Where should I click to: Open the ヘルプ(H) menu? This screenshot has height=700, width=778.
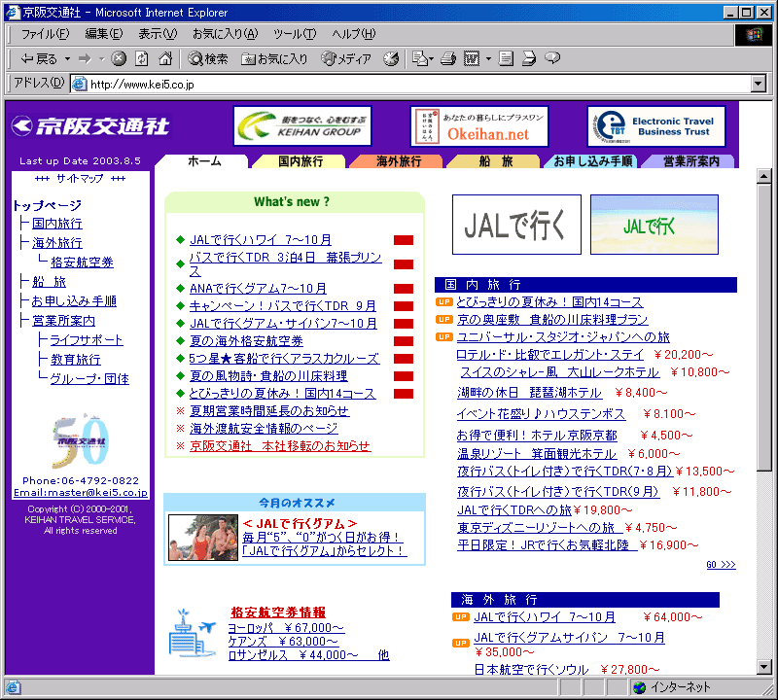pos(354,34)
